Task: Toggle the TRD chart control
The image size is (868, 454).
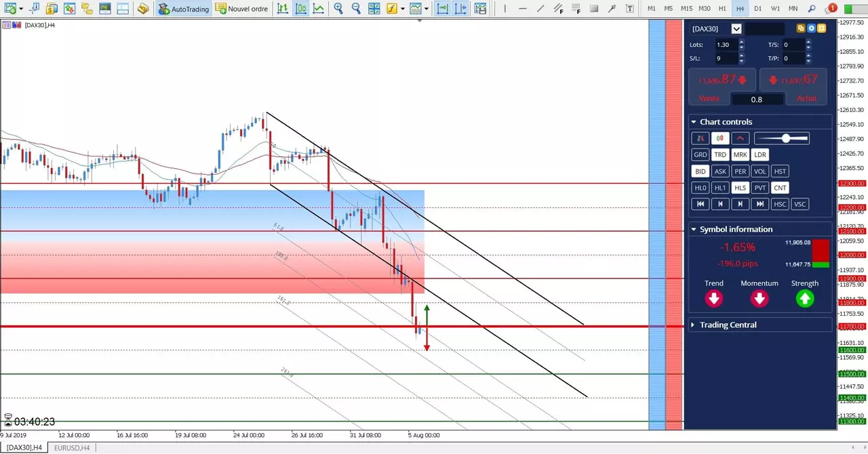Action: [720, 154]
